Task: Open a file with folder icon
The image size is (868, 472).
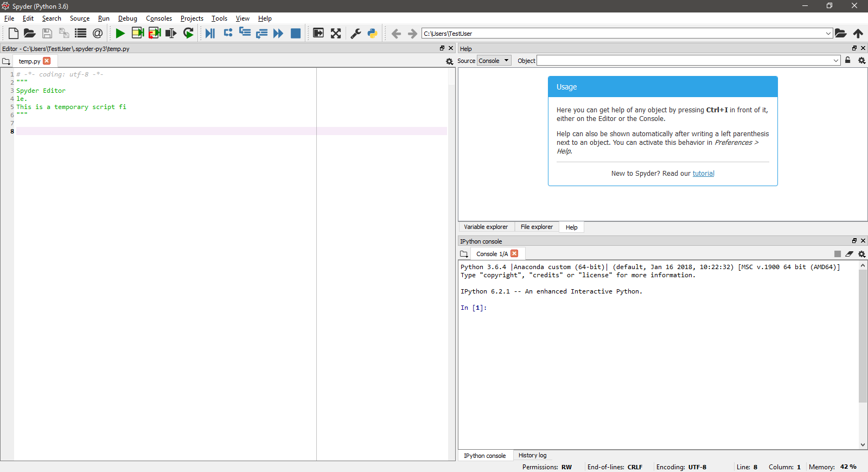Action: point(30,33)
